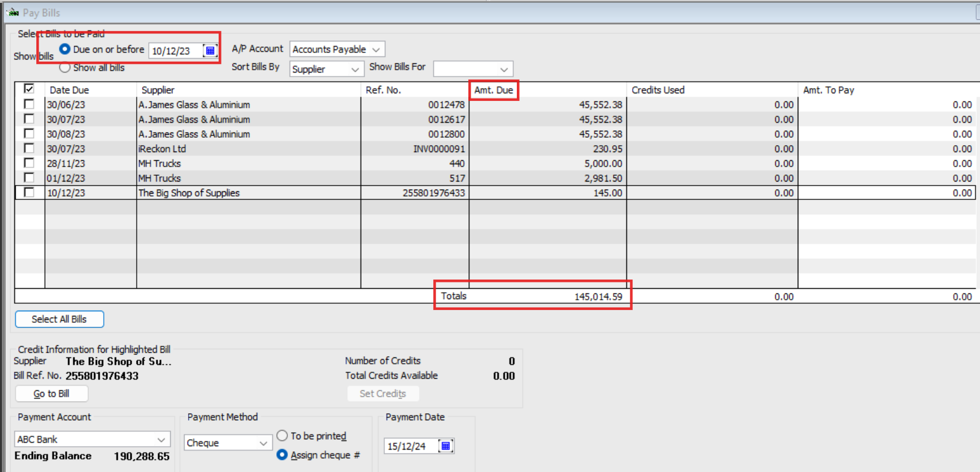
Task: Select the Assign cheque # option
Action: coord(282,455)
